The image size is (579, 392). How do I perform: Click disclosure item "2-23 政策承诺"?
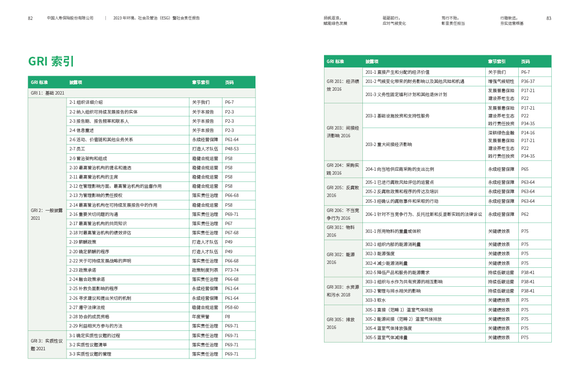pyautogui.click(x=83, y=270)
